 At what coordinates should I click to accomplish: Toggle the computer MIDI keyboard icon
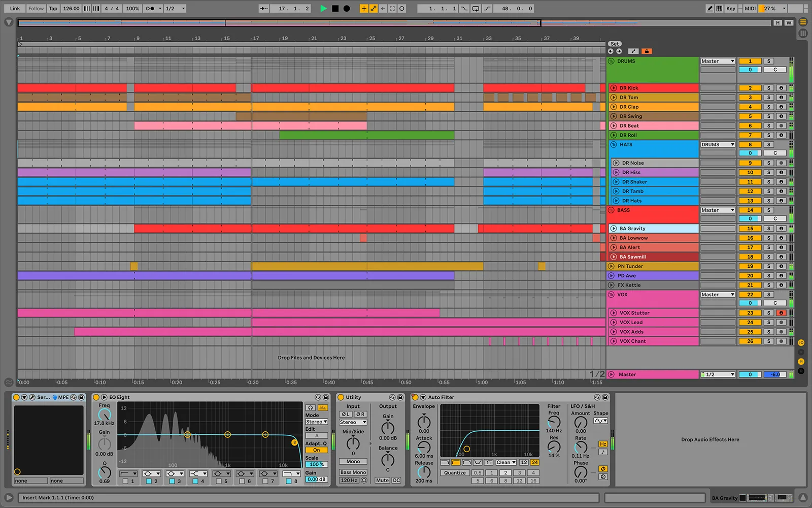[720, 9]
